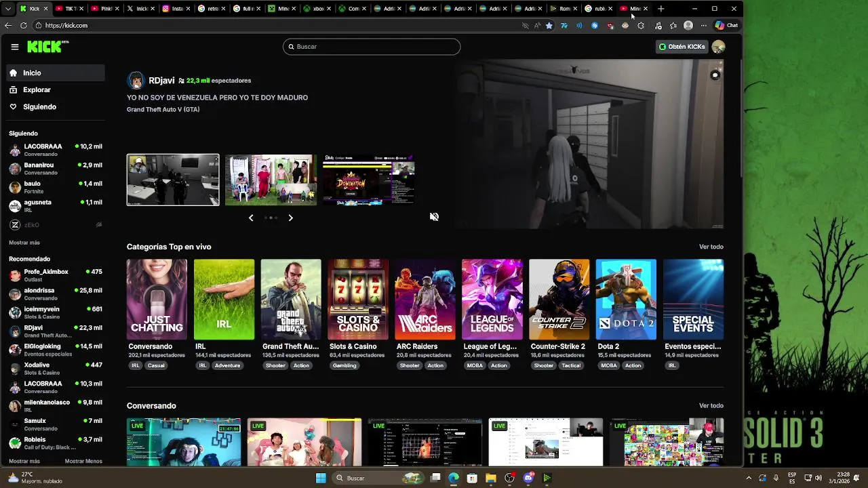Expand followed channels with first Mostrar más
868x488 pixels.
click(24, 243)
